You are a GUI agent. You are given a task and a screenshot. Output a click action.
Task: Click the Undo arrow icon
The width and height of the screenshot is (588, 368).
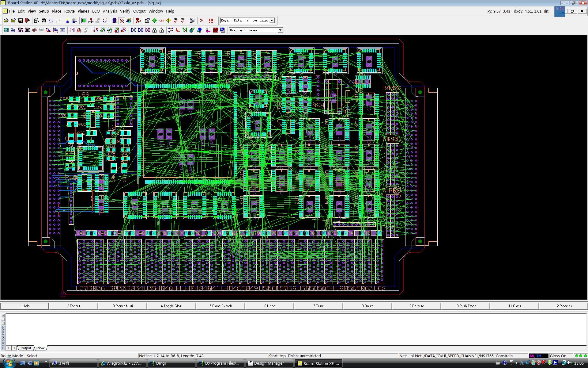click(51, 21)
